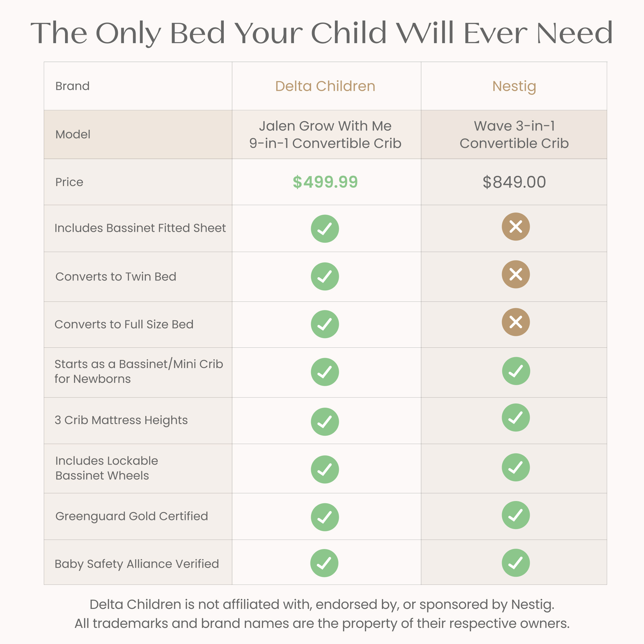The height and width of the screenshot is (644, 644).
Task: Click Nestig's X icon for Full Size Bed
Action: (516, 322)
